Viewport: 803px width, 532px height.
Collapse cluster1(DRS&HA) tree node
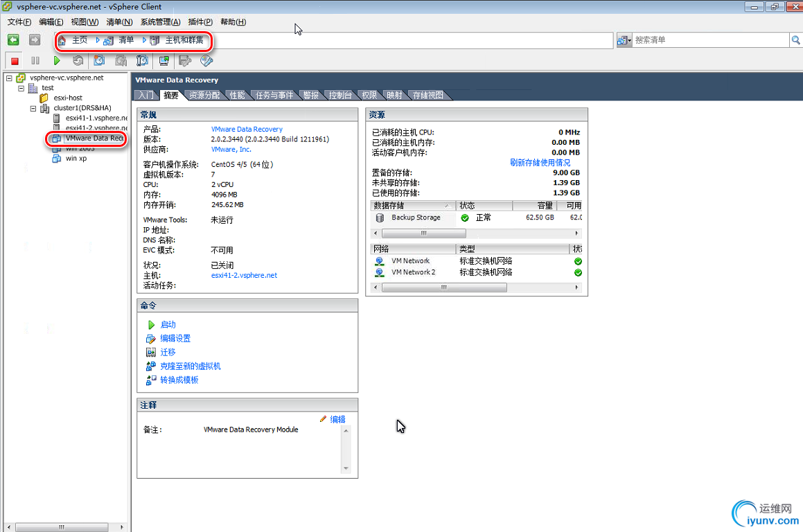click(x=33, y=109)
